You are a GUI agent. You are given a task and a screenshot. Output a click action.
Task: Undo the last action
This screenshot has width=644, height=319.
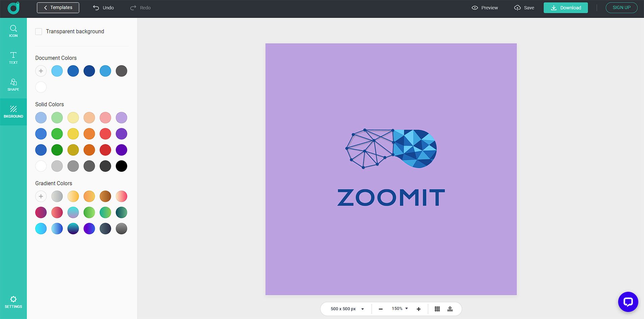coord(103,8)
